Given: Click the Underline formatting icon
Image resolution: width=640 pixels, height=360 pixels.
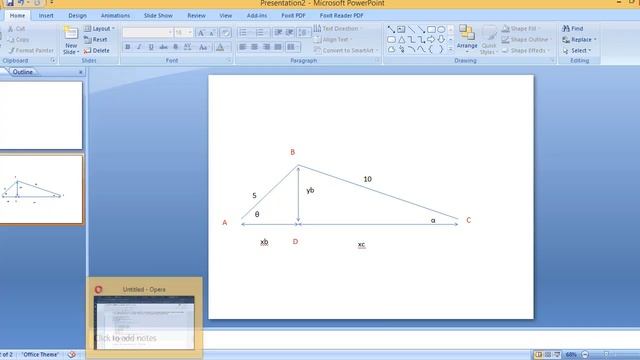Looking at the screenshot, I should coord(151,47).
